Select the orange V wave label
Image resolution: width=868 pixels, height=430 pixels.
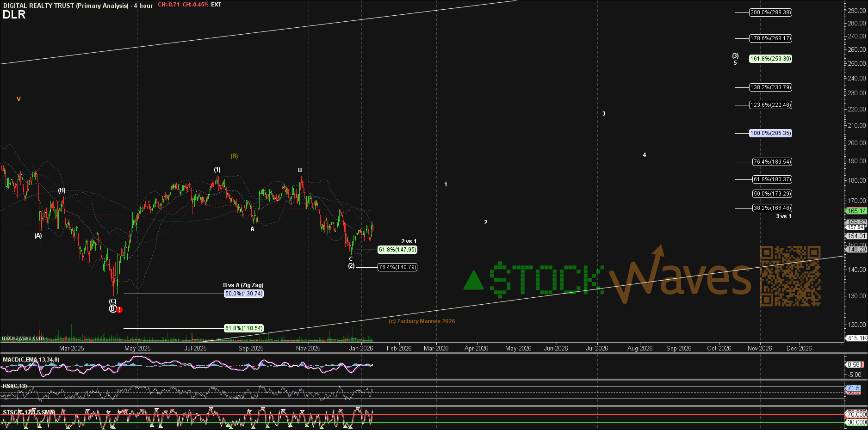tap(19, 99)
